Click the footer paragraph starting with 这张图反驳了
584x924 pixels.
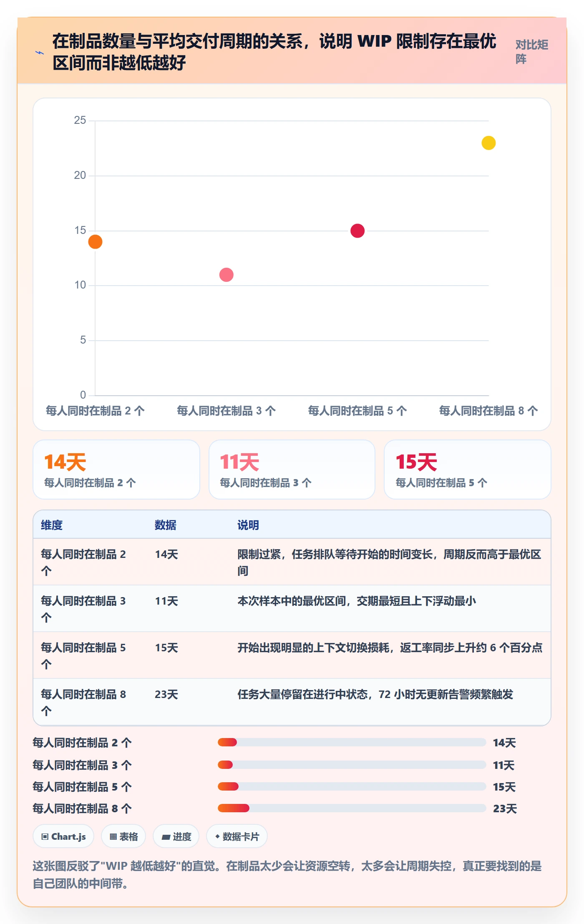click(287, 875)
